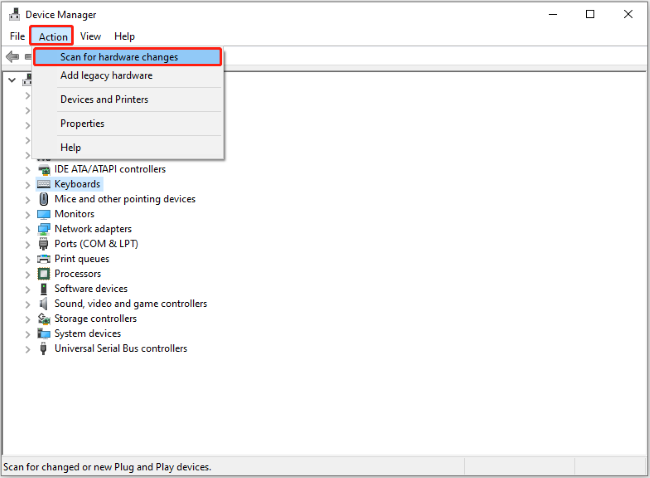Viewport: 650px width, 478px height.
Task: Expand Mice and other pointing devices
Action: point(28,200)
